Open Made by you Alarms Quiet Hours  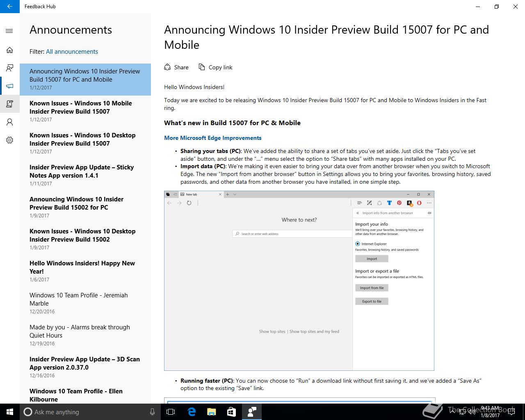(85, 336)
